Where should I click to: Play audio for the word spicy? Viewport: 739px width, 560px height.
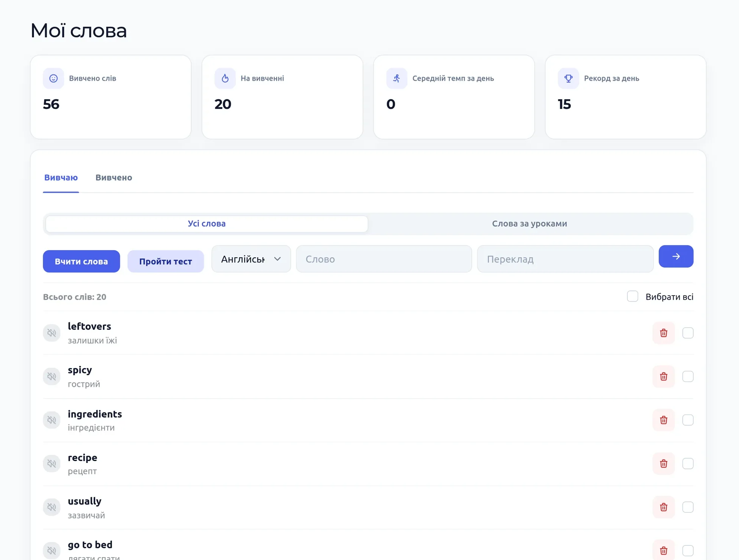click(x=52, y=376)
